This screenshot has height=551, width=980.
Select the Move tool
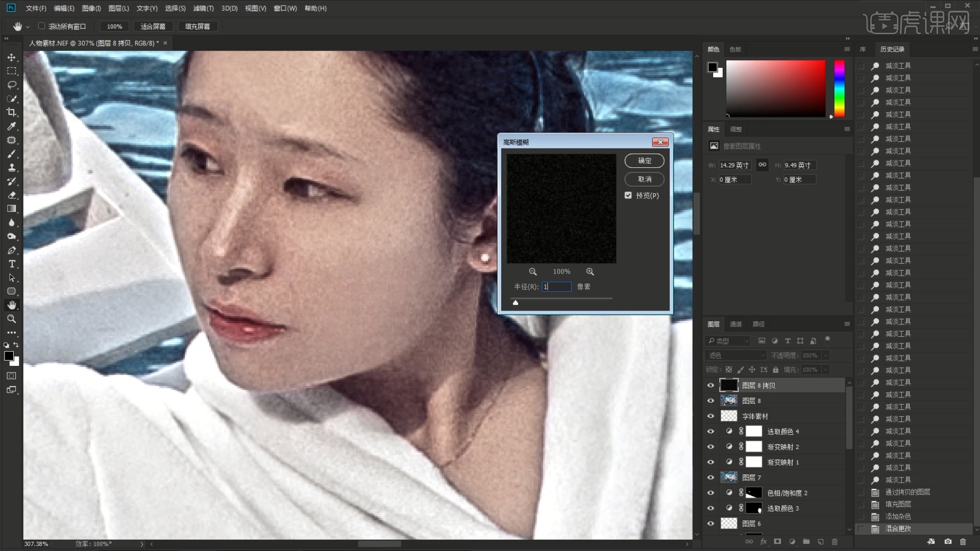point(12,58)
